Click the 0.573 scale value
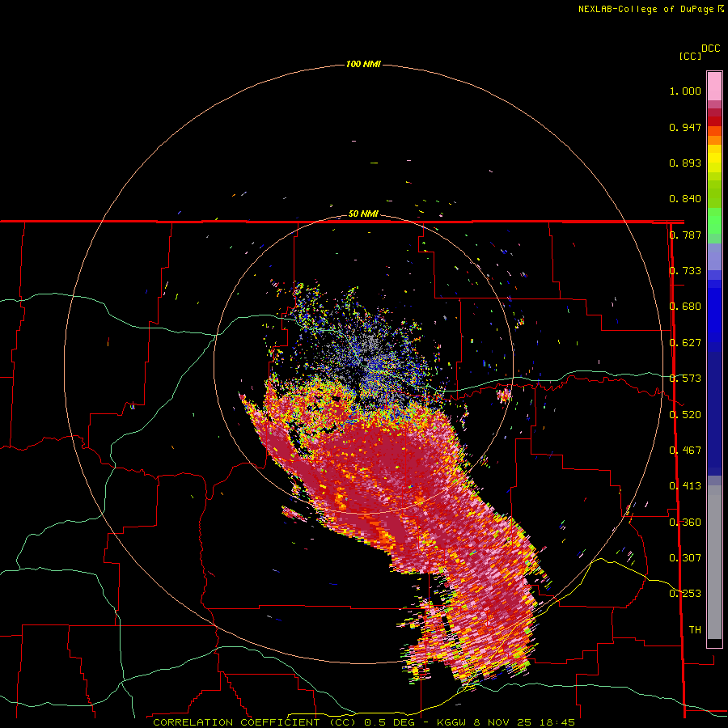The height and width of the screenshot is (728, 728). [x=685, y=379]
